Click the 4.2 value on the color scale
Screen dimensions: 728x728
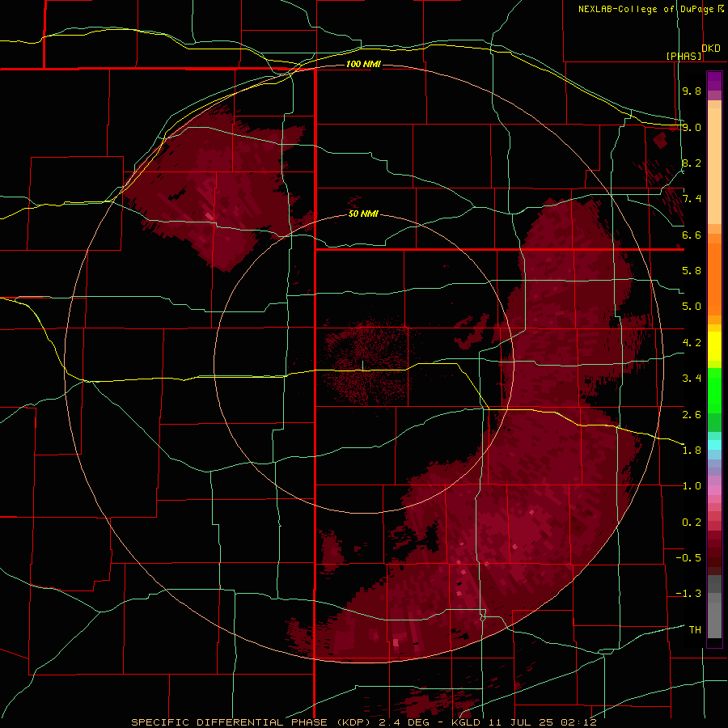point(692,343)
